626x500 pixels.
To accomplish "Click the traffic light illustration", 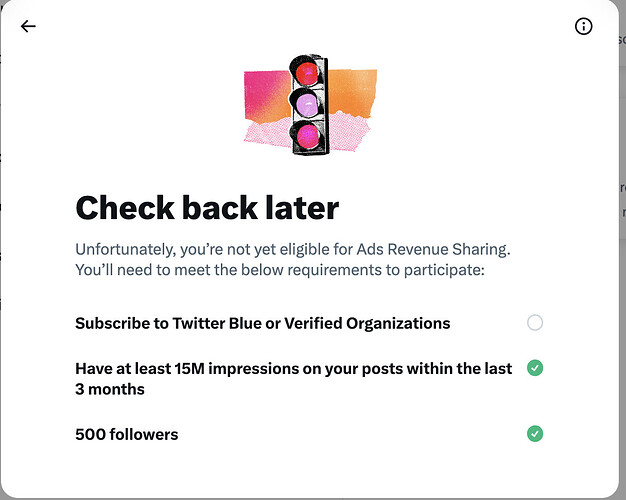I will point(310,105).
